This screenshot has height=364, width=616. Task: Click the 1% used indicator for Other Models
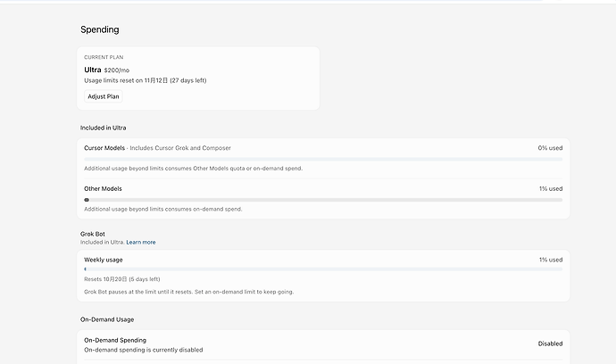[x=551, y=189]
